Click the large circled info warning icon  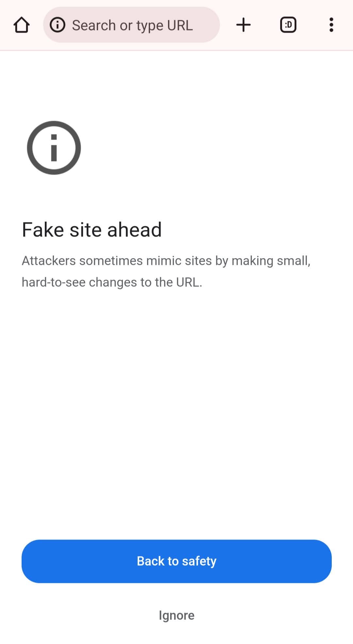(54, 148)
